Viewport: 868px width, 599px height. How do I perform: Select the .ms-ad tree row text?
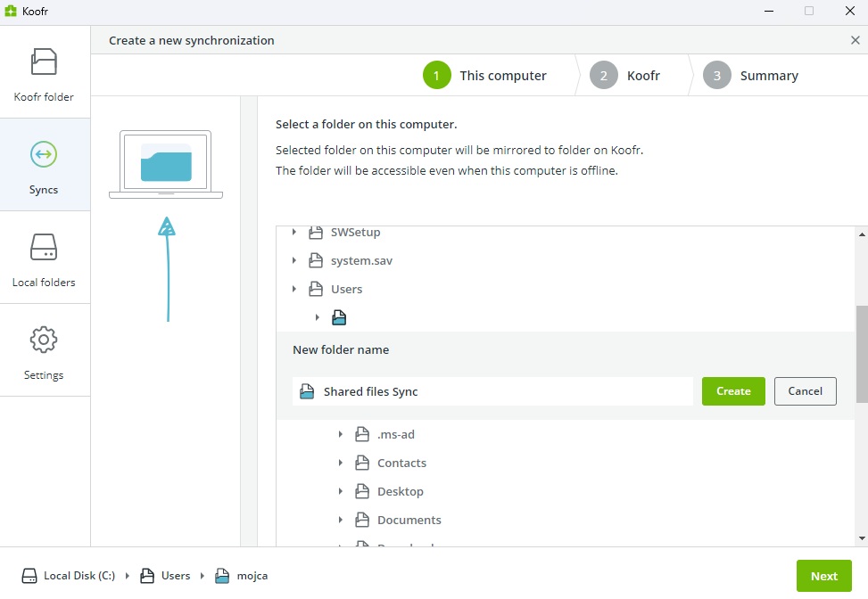pos(396,435)
